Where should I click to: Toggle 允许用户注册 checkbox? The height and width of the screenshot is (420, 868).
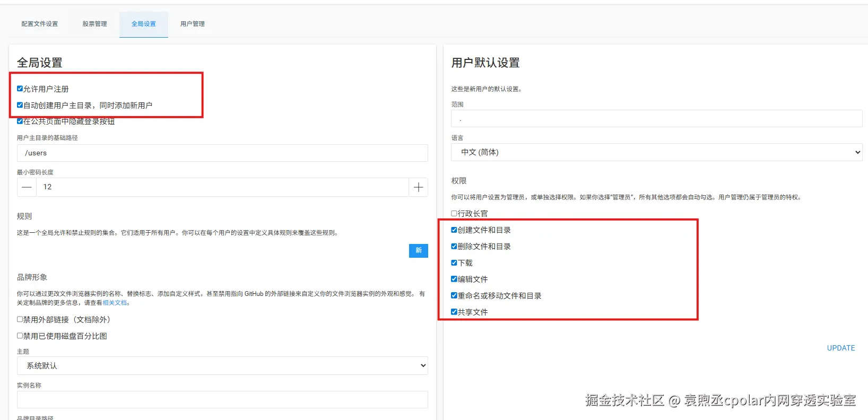coord(20,89)
